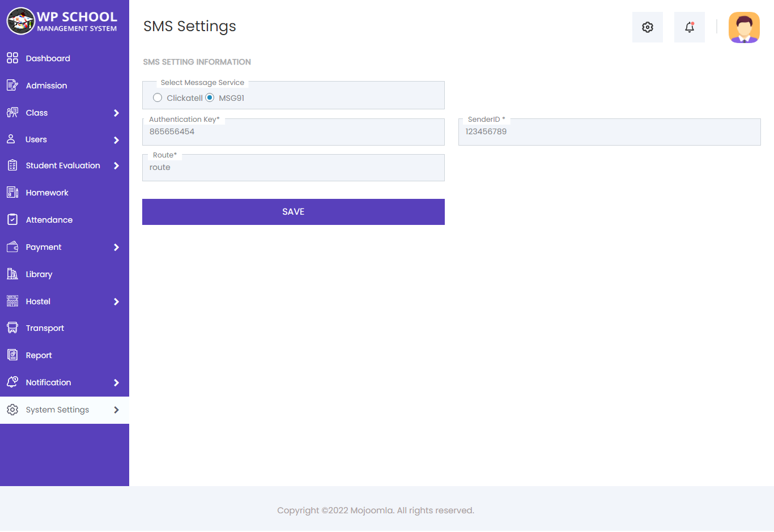Click the Copyright ©2022 Mojoomla footer text
Screen dimensions: 774x532
coord(376,510)
